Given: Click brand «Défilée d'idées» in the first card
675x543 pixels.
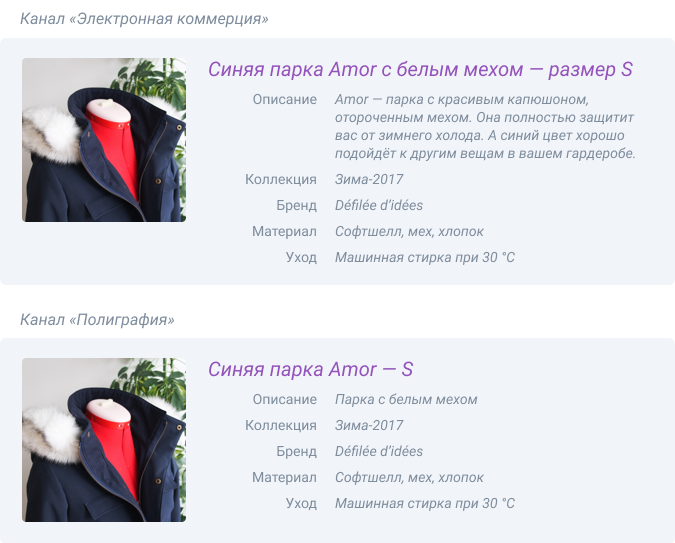Looking at the screenshot, I should pyautogui.click(x=379, y=205).
